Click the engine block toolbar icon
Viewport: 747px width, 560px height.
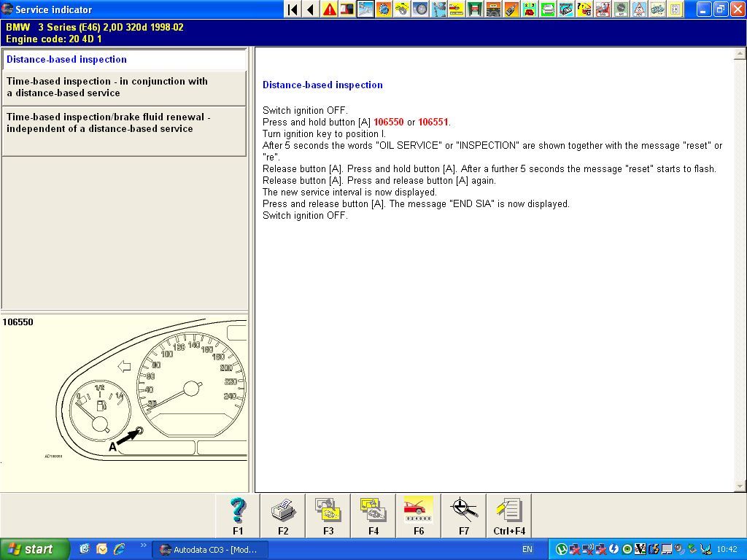click(x=657, y=9)
